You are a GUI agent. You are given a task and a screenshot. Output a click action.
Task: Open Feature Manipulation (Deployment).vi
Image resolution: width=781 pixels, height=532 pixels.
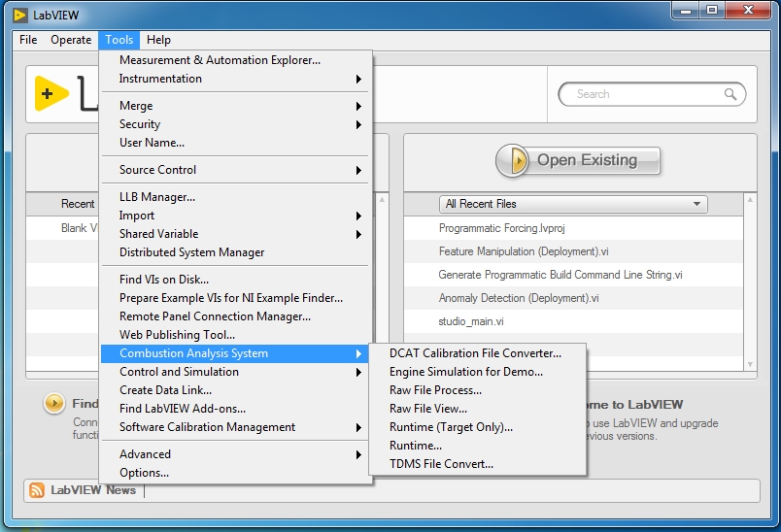tap(573, 251)
